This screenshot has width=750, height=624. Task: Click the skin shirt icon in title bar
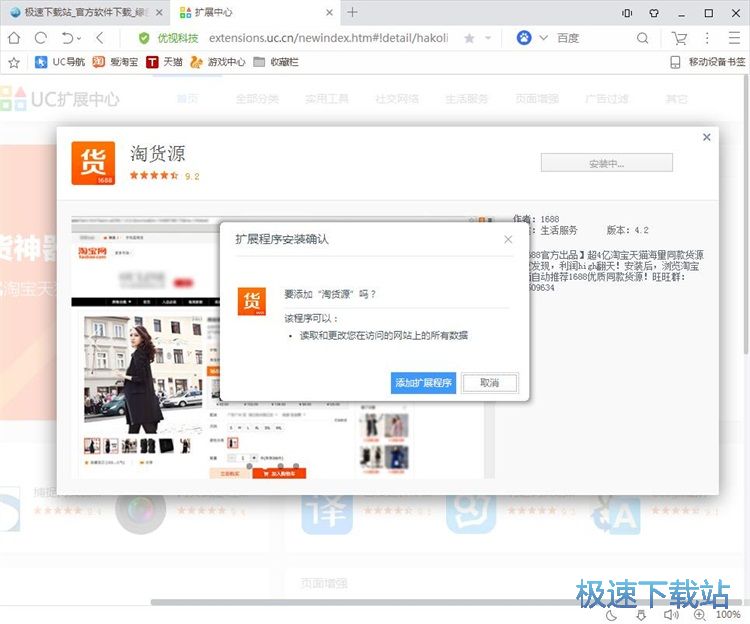[654, 13]
